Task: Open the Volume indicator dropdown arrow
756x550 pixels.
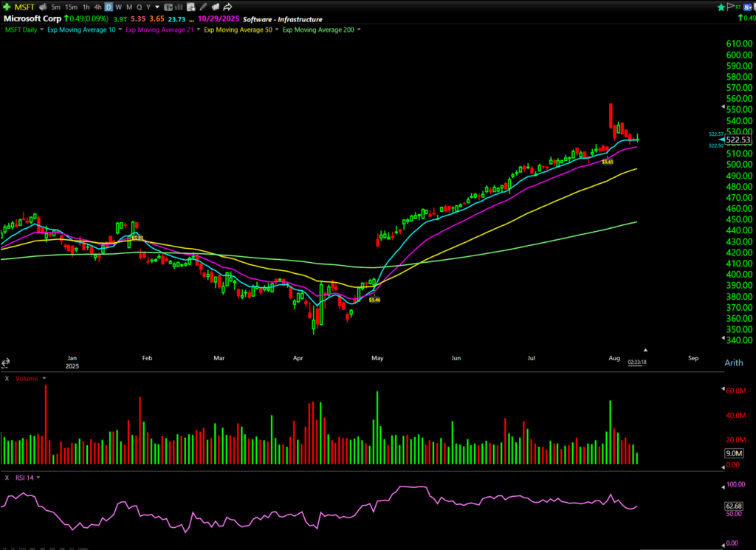Action: coord(44,378)
